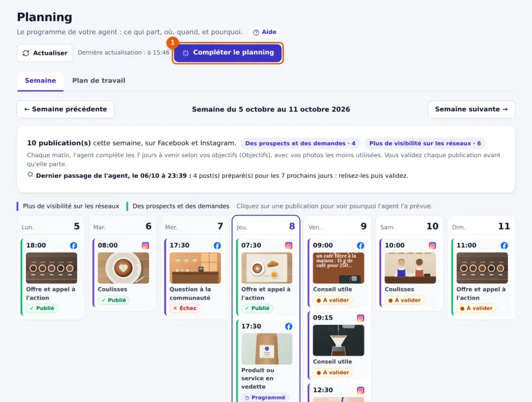The image size is (532, 402).
Task: Click the Programmé badge on Thursday's post
Action: pyautogui.click(x=265, y=397)
